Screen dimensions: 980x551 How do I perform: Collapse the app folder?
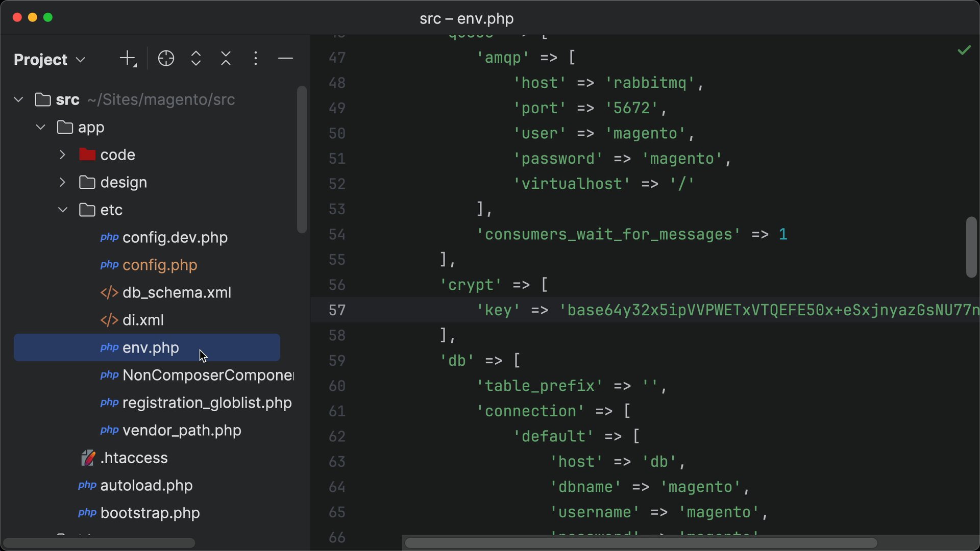41,127
